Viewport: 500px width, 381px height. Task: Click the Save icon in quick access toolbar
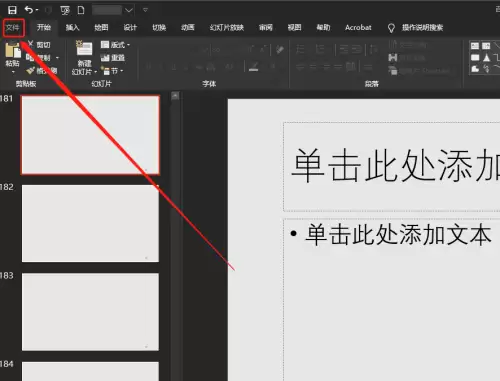click(12, 10)
